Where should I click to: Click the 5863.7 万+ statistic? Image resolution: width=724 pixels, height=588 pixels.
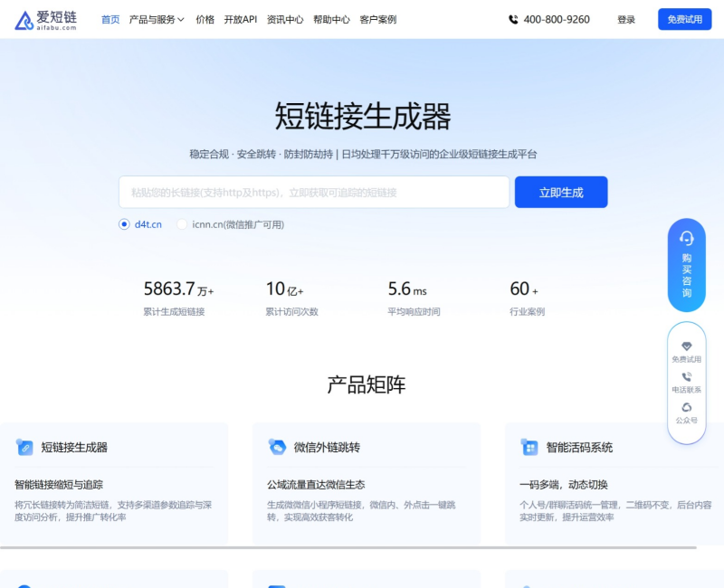(x=178, y=289)
